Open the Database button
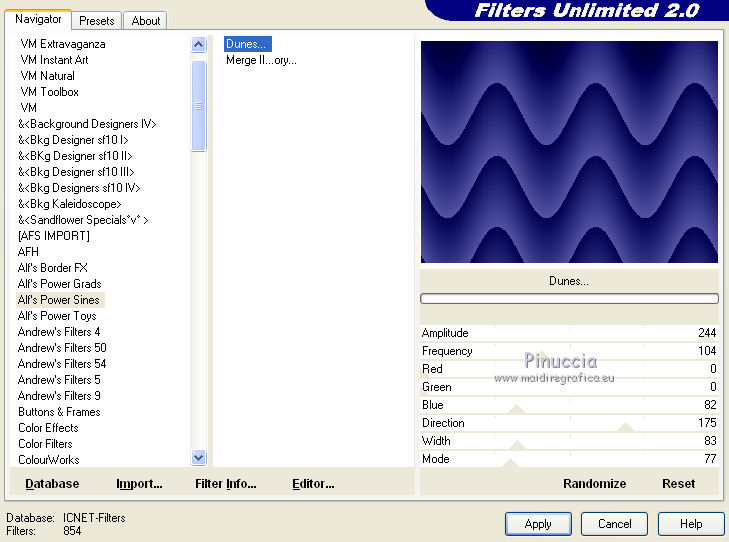Image resolution: width=729 pixels, height=542 pixels. 52,483
